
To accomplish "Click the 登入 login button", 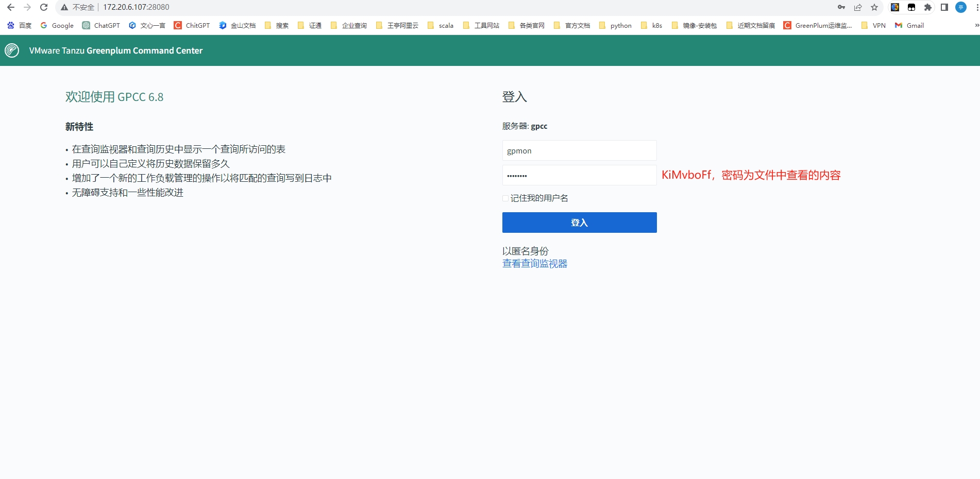I will click(579, 222).
